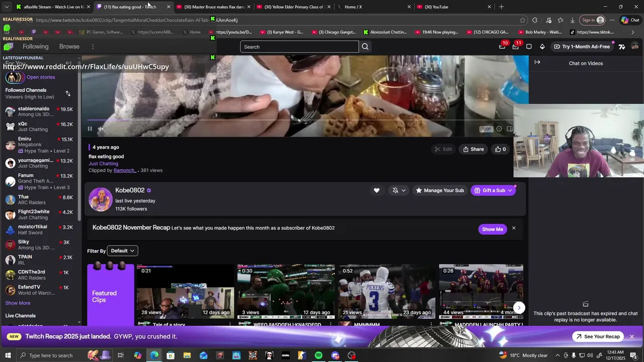Add this page to favorites star
Viewport: 644px width, 362px height.
(x=523, y=20)
